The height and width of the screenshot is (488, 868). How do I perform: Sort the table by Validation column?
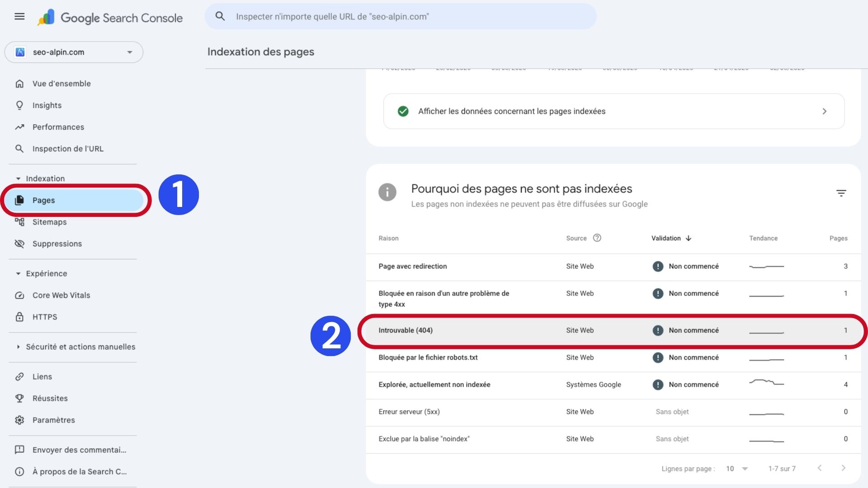(x=666, y=238)
